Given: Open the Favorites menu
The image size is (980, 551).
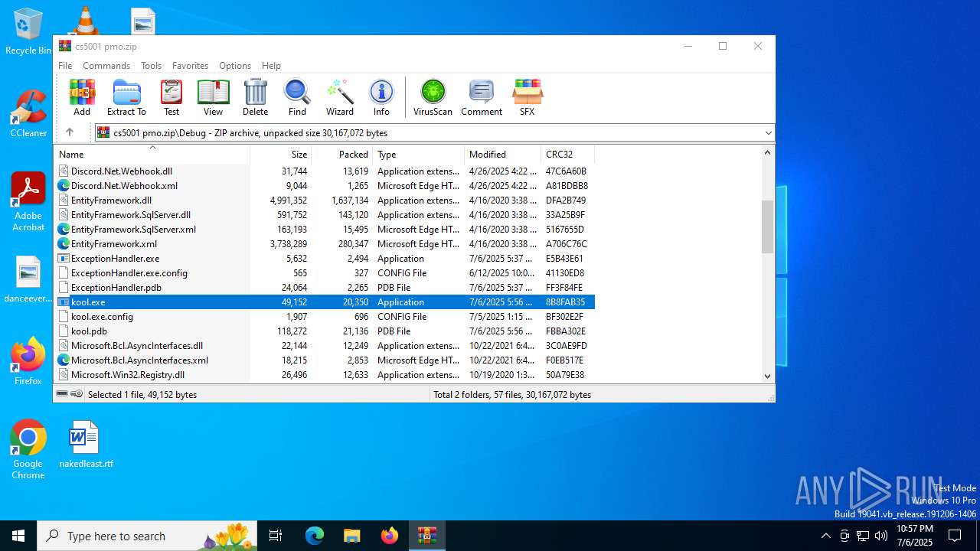Looking at the screenshot, I should 190,66.
